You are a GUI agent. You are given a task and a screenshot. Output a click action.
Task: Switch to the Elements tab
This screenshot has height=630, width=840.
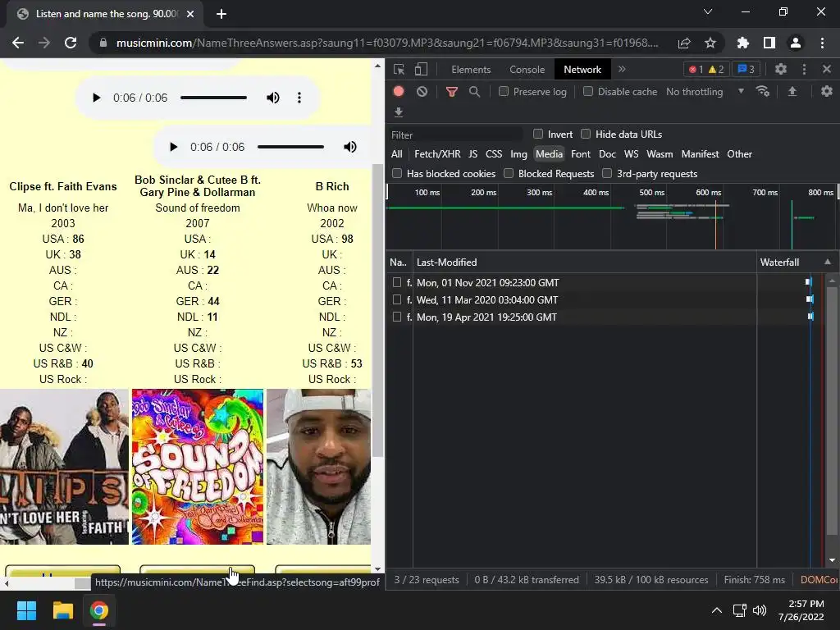(x=471, y=70)
